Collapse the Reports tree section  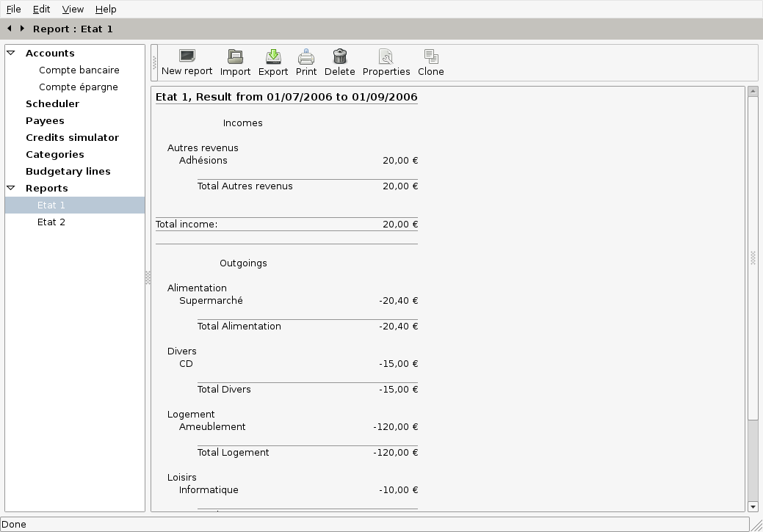[11, 188]
